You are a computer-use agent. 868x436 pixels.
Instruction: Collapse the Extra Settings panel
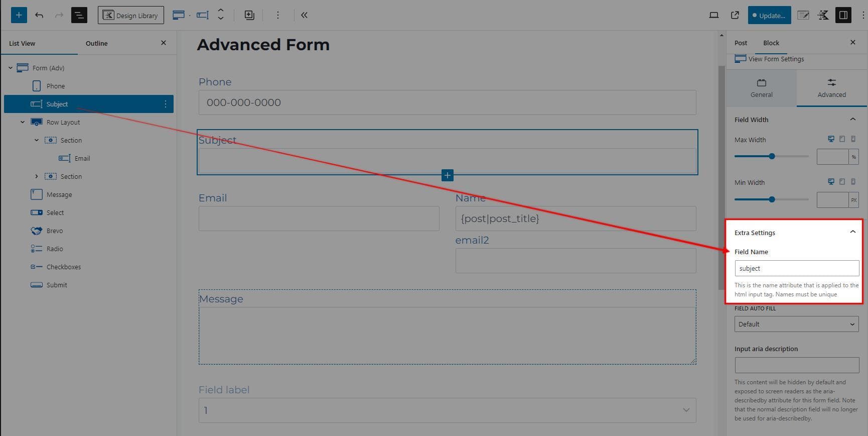pos(852,232)
